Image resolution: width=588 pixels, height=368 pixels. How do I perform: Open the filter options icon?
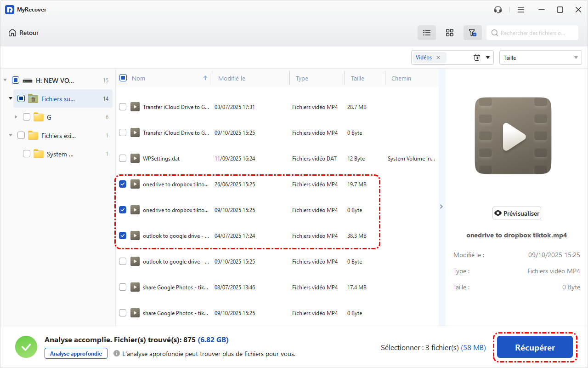coord(472,33)
